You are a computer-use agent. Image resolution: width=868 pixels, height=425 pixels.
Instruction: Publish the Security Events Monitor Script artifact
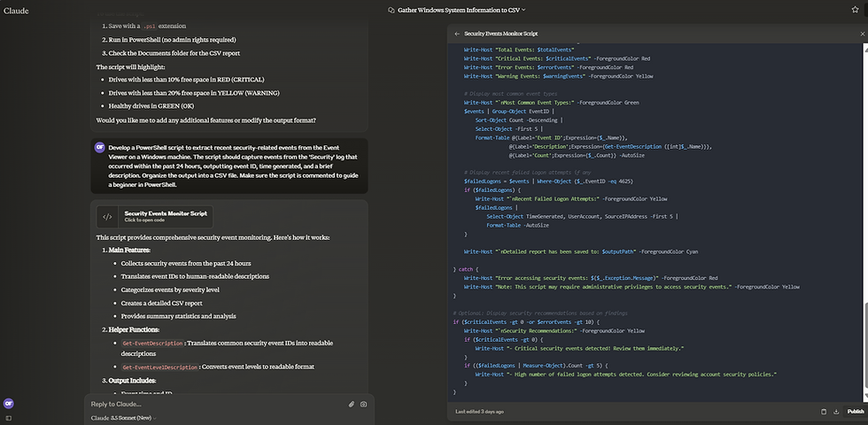(856, 411)
